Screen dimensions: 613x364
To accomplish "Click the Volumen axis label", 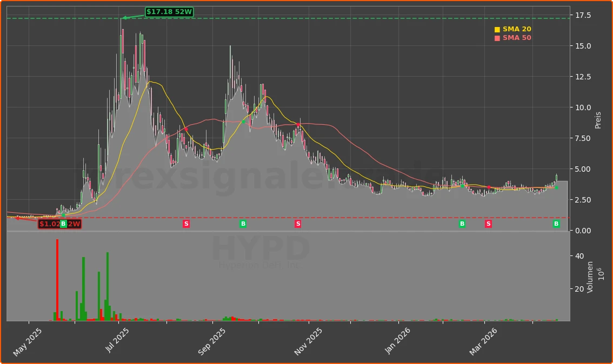I will [x=591, y=275].
